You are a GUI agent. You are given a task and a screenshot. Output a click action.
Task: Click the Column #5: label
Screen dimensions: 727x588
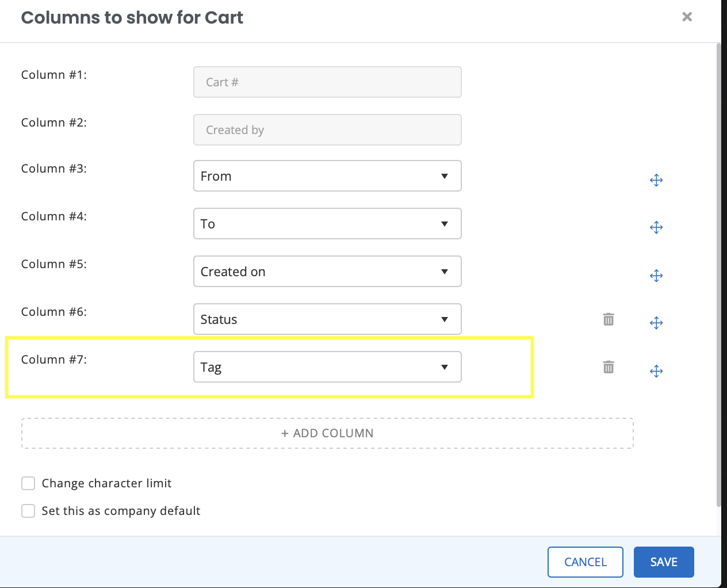point(54,264)
